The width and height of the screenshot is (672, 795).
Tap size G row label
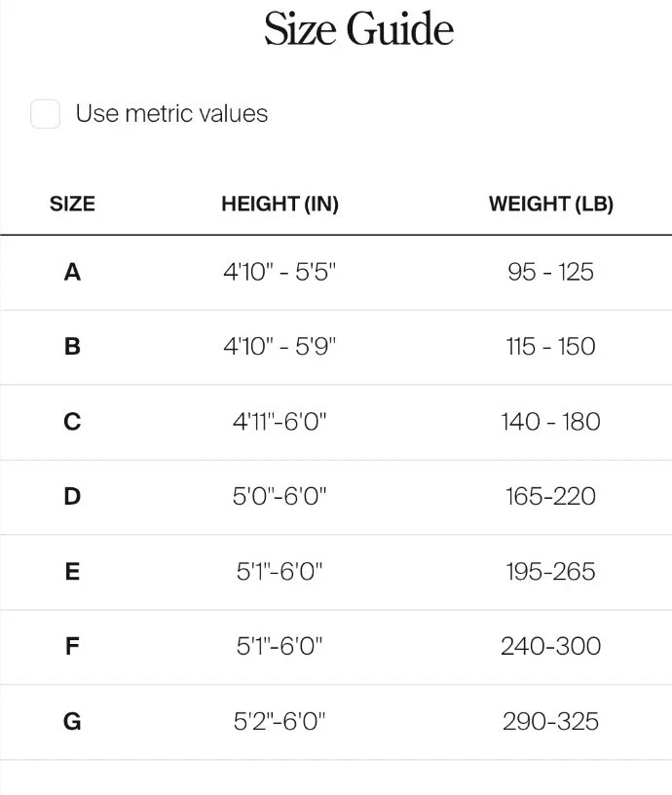pyautogui.click(x=72, y=722)
